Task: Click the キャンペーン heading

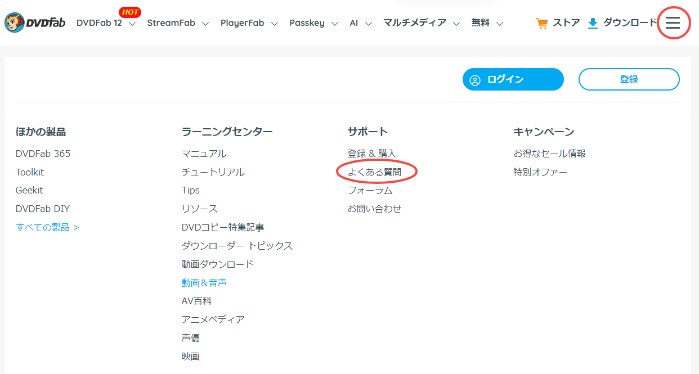Action: 543,132
